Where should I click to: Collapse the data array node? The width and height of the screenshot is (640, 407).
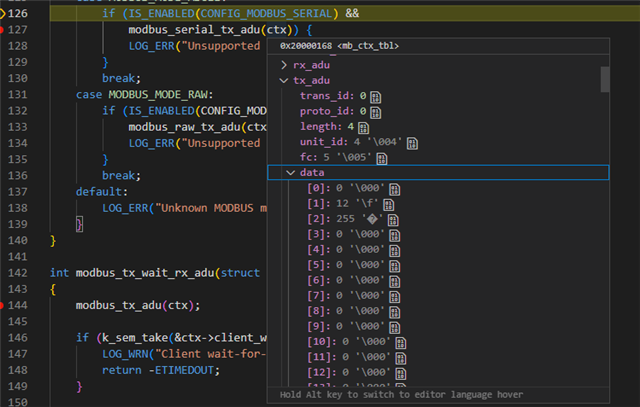coord(291,173)
